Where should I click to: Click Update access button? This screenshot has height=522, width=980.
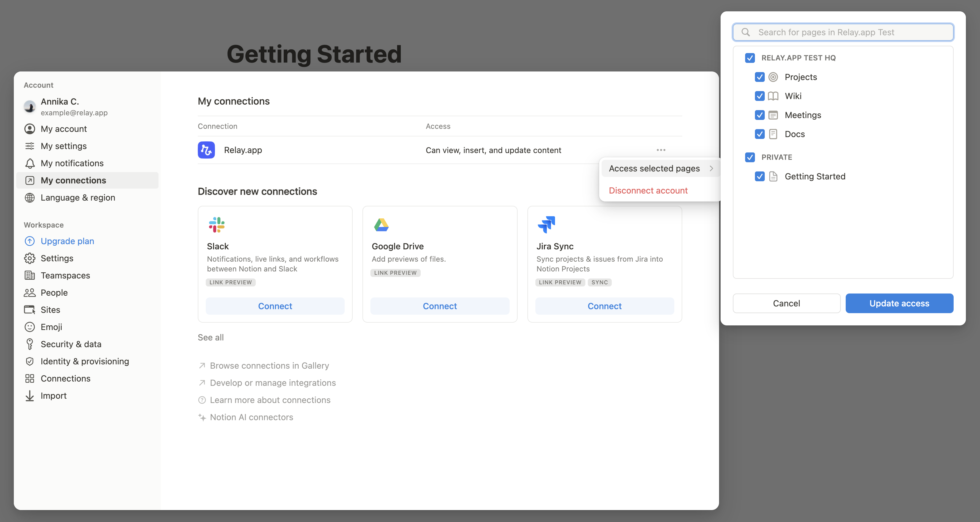pos(899,303)
